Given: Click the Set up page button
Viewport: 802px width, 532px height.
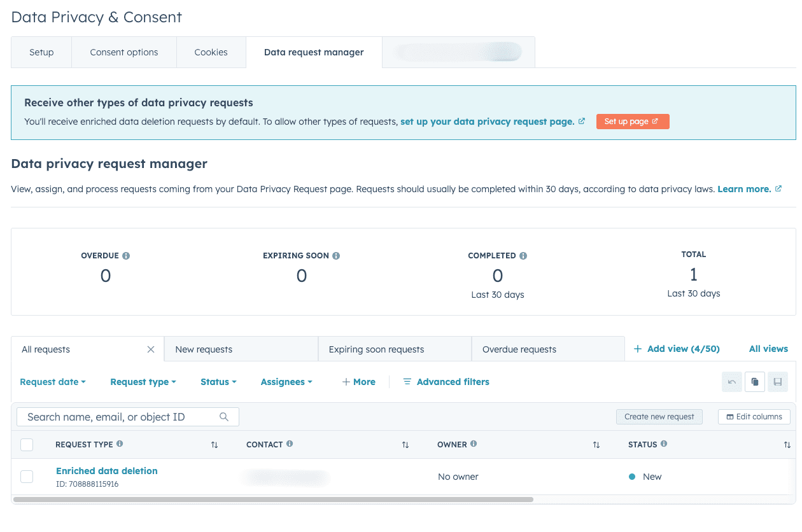Looking at the screenshot, I should [x=632, y=121].
